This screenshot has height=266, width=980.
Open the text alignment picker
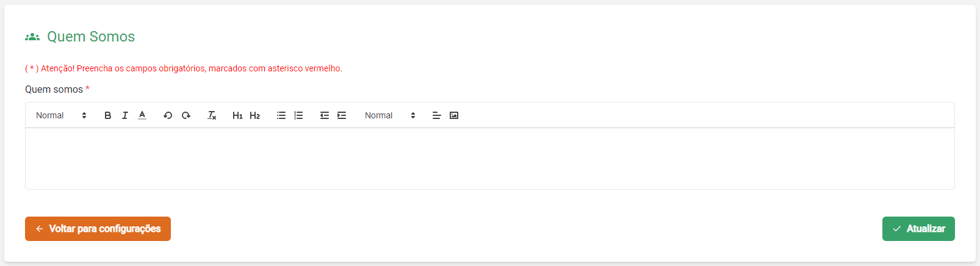[x=436, y=115]
